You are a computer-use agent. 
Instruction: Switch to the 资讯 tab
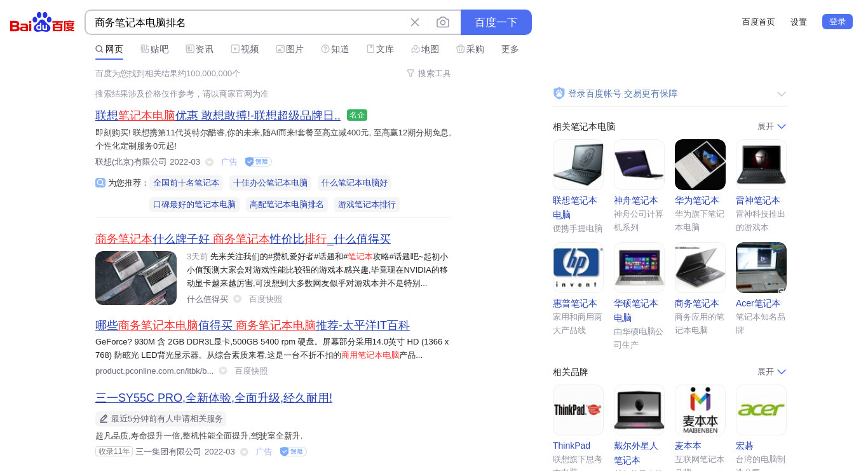click(200, 49)
